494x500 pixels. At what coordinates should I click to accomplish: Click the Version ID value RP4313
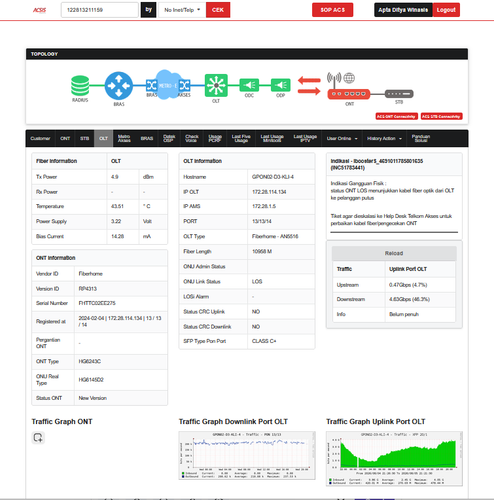88,289
